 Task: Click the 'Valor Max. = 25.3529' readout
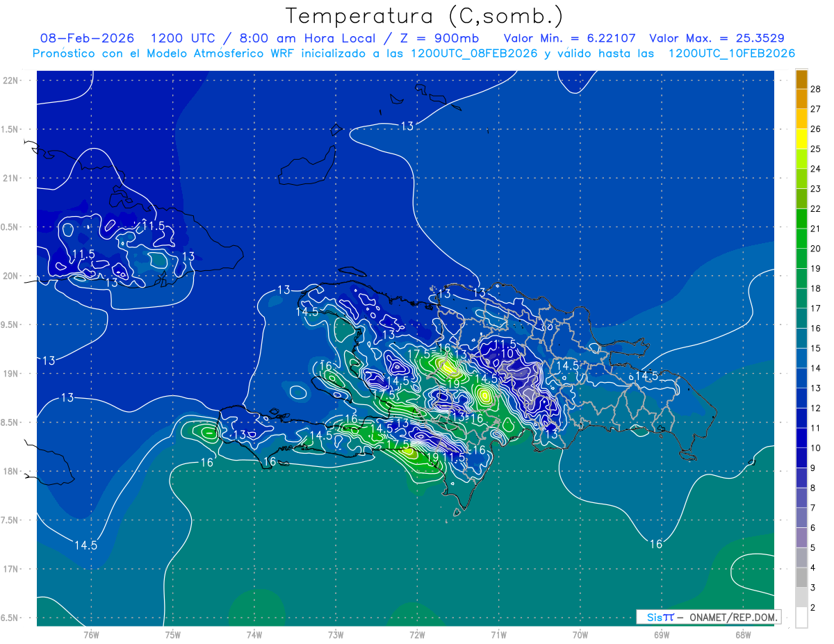[x=717, y=38]
